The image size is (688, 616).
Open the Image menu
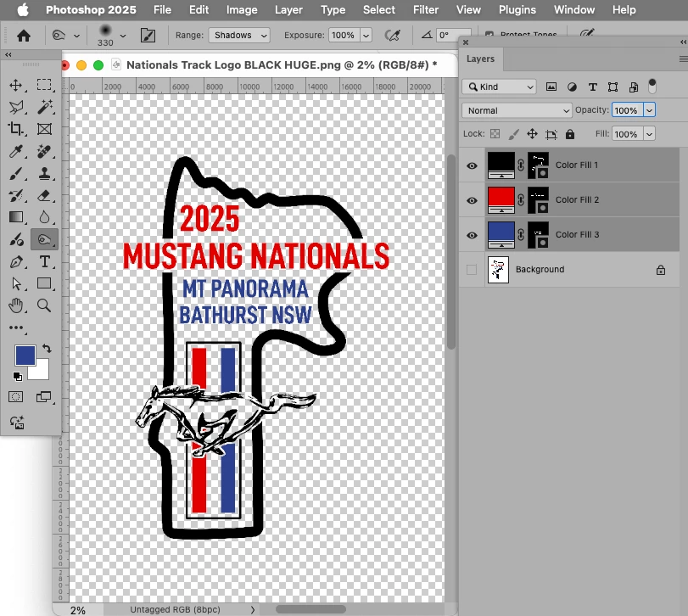(x=242, y=9)
